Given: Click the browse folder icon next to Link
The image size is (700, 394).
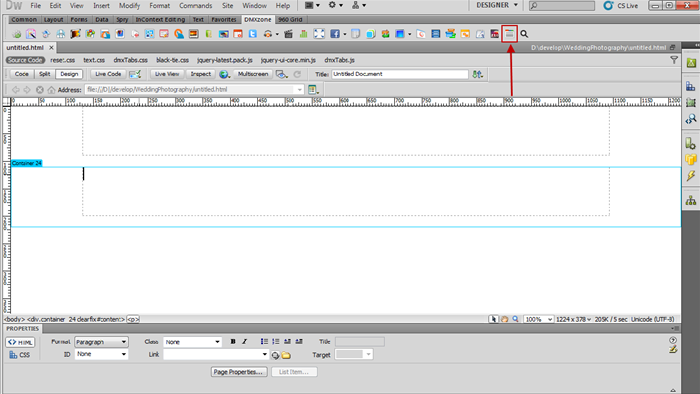Looking at the screenshot, I should pos(286,355).
